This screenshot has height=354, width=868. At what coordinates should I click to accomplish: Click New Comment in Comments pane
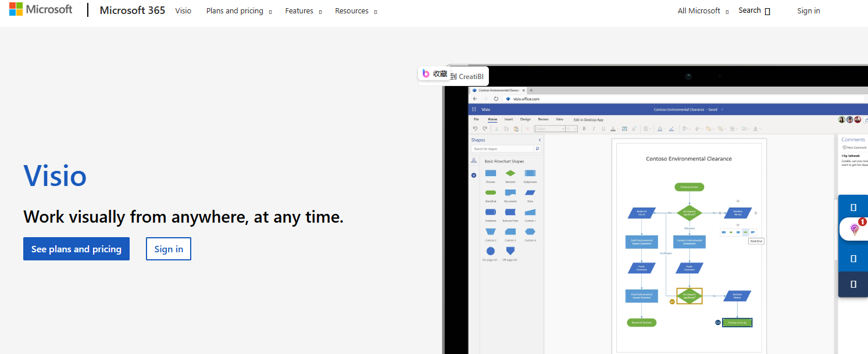[854, 148]
